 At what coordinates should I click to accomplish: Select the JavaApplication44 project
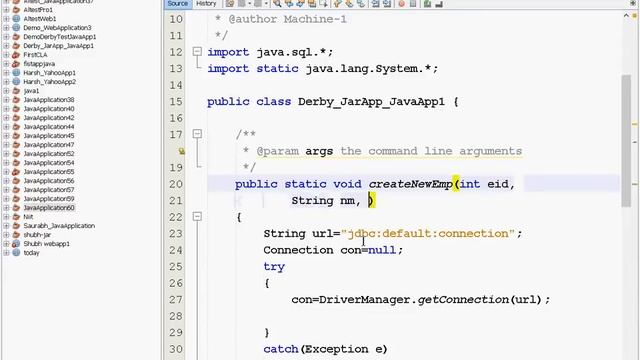pos(49,127)
